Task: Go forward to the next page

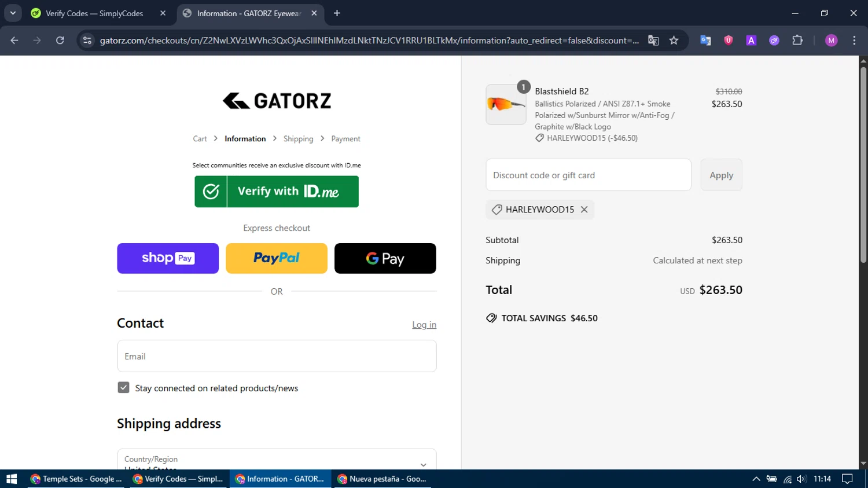Action: click(37, 41)
